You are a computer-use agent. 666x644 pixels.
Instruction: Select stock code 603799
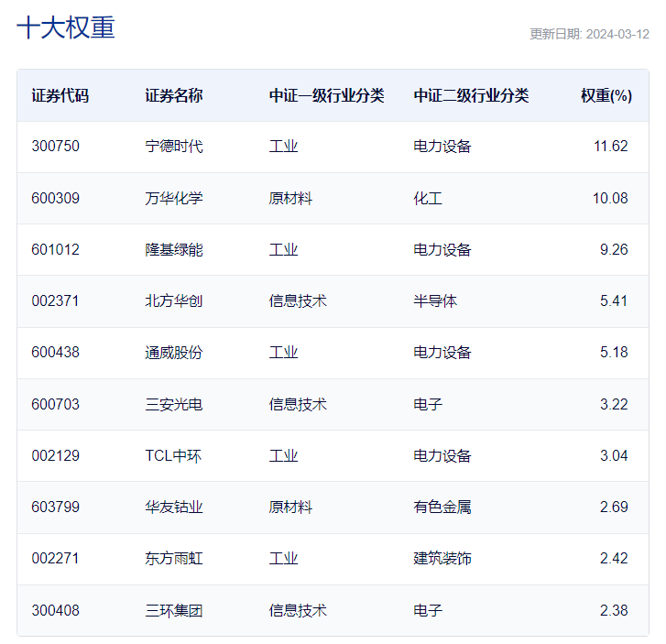[56, 507]
